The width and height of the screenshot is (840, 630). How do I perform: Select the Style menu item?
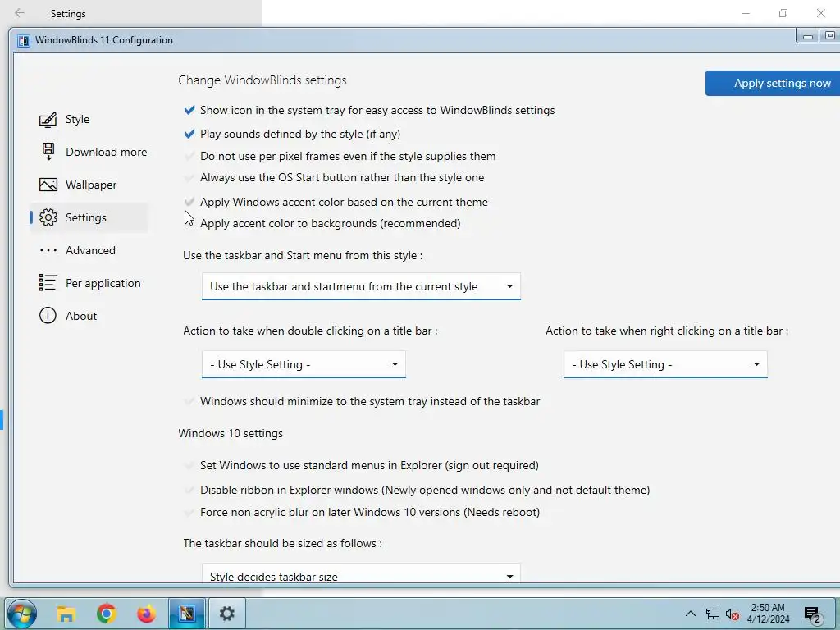[x=77, y=119]
